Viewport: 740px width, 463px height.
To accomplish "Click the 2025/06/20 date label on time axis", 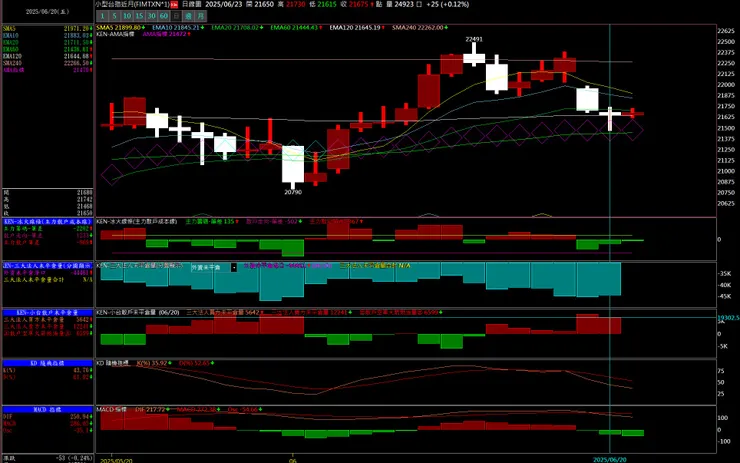I will (610, 459).
